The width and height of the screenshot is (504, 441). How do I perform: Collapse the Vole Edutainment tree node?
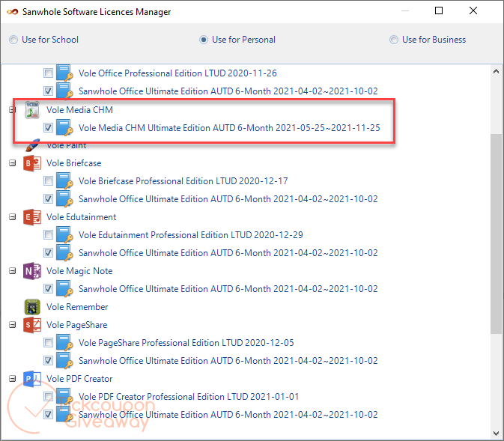[12, 217]
